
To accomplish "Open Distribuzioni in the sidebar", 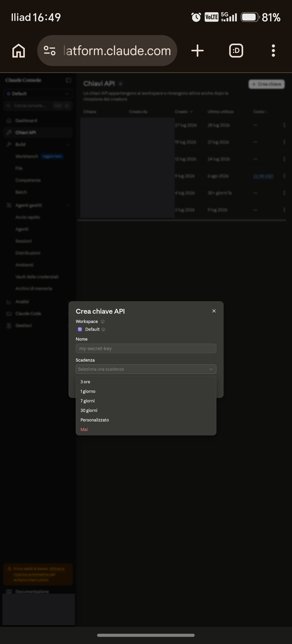I will pyautogui.click(x=28, y=253).
